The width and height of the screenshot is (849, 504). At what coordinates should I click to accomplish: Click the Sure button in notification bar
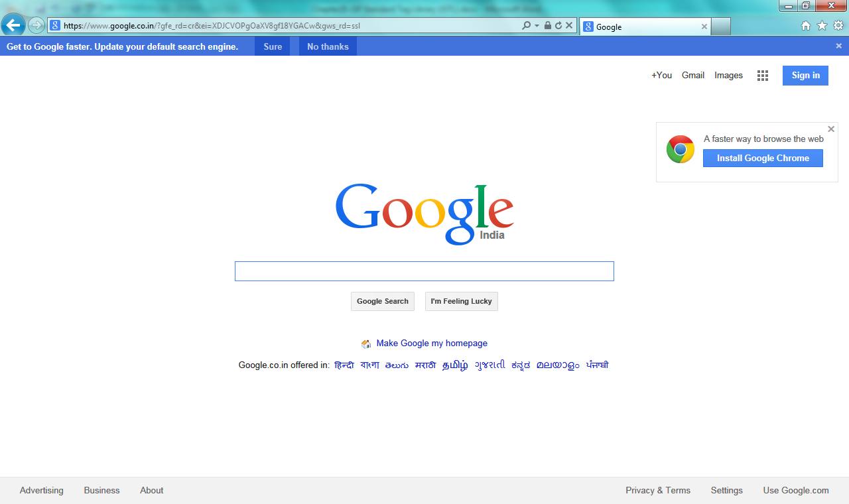pos(273,46)
